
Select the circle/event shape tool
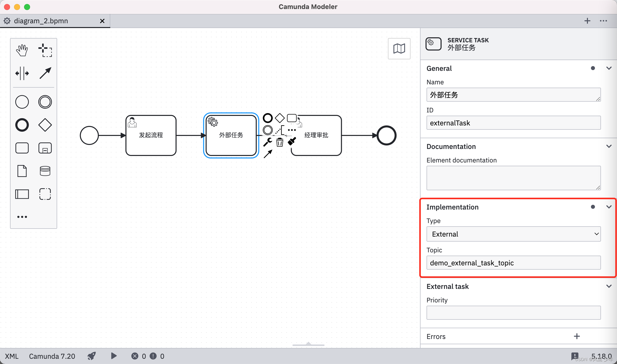23,102
